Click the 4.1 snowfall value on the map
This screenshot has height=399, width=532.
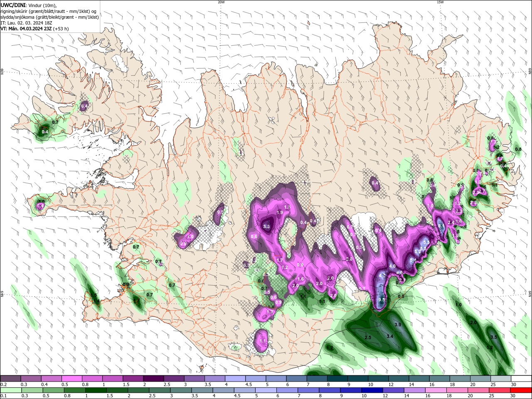click(382, 275)
